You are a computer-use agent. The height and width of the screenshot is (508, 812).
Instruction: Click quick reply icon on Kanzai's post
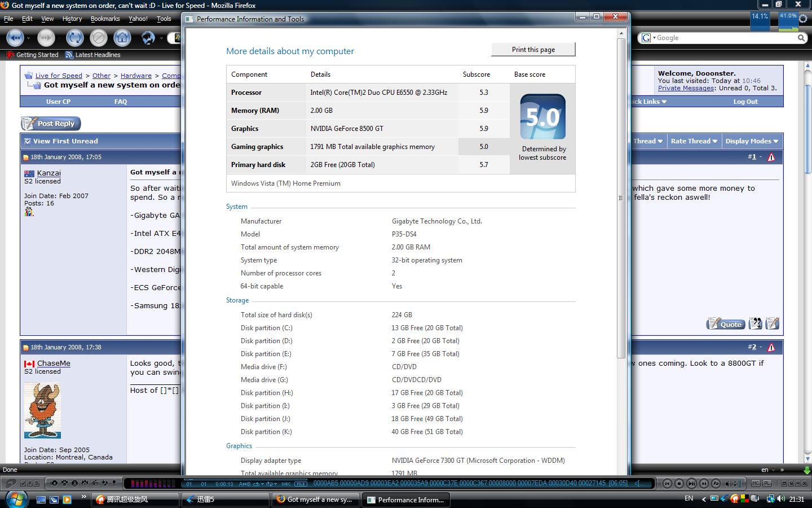773,324
